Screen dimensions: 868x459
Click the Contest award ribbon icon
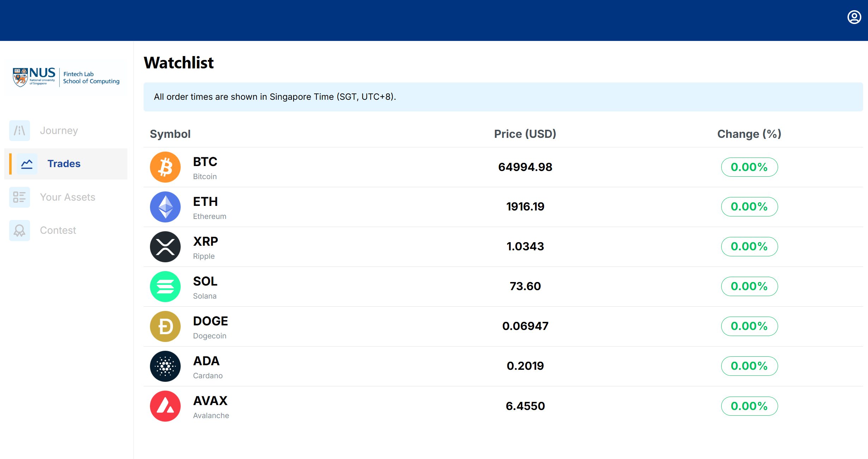click(x=19, y=231)
